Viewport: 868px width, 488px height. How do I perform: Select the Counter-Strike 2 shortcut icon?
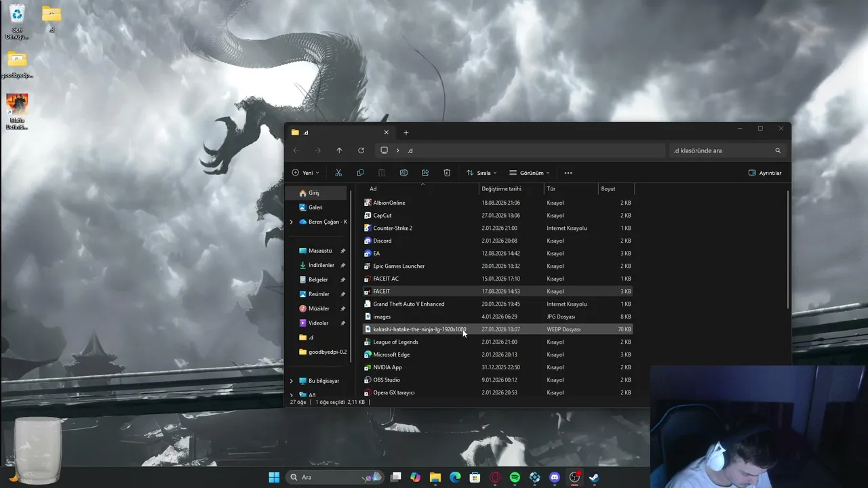point(368,228)
